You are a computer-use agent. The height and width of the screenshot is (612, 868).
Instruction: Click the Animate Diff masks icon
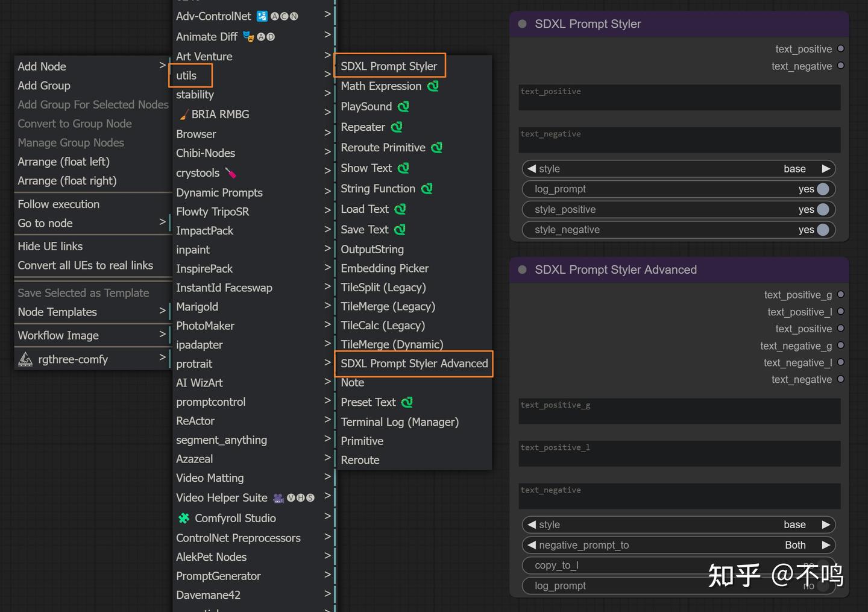tap(248, 37)
